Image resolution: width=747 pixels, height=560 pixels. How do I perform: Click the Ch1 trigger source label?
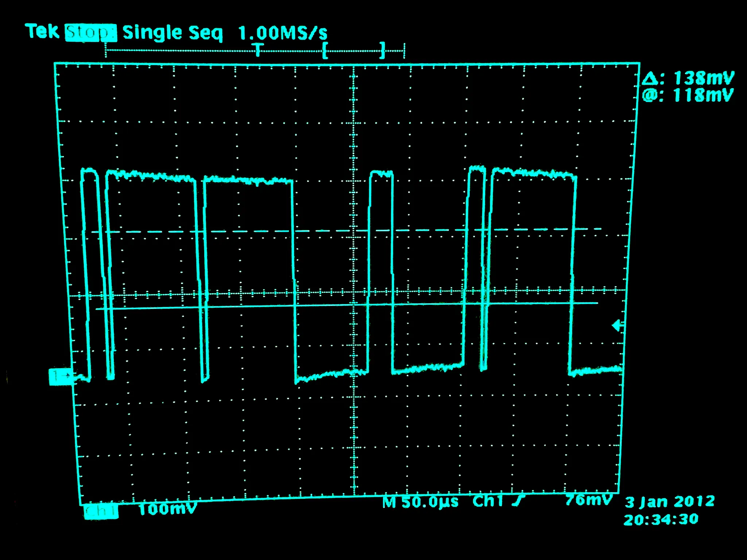[488, 501]
